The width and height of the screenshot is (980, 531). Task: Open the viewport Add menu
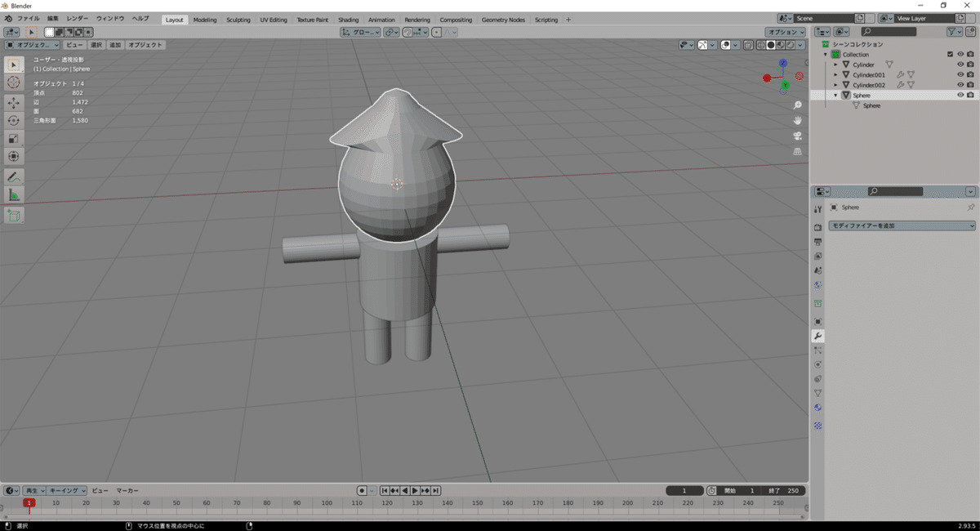pyautogui.click(x=115, y=45)
